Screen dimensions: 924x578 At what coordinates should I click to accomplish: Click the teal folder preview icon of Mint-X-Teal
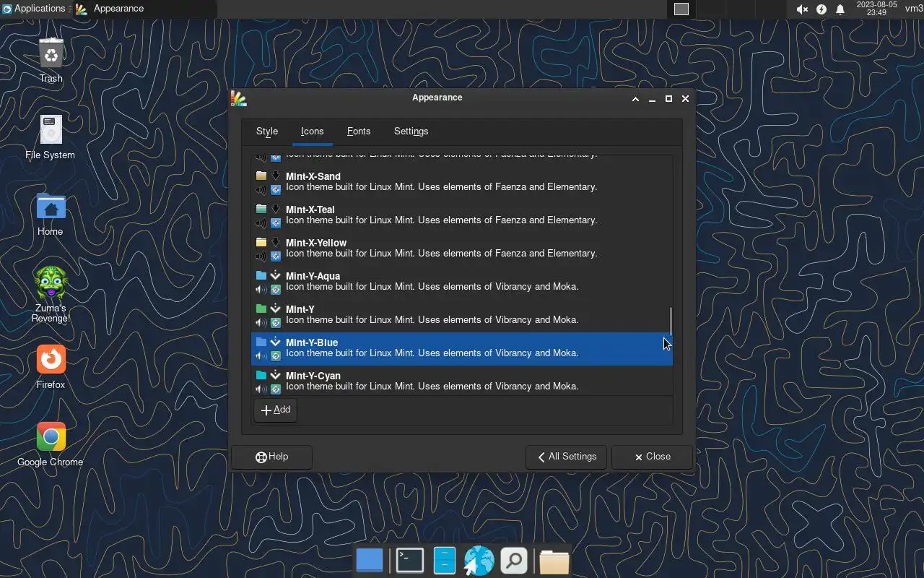point(261,209)
